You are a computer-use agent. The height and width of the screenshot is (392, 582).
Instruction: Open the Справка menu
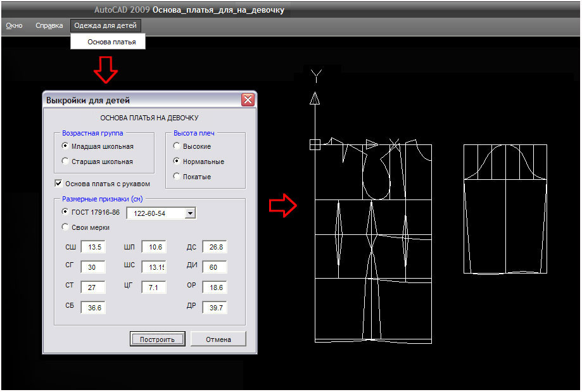49,26
